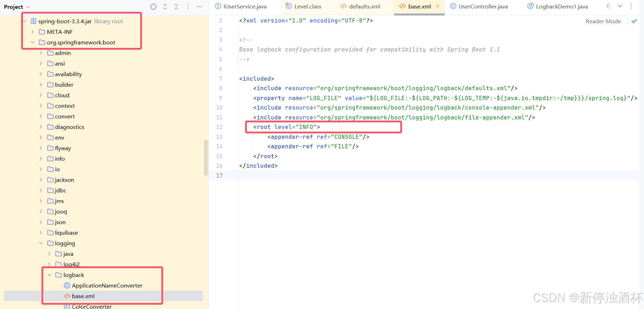The image size is (644, 309).
Task: Click the console-appender.xml include line
Action: point(399,107)
